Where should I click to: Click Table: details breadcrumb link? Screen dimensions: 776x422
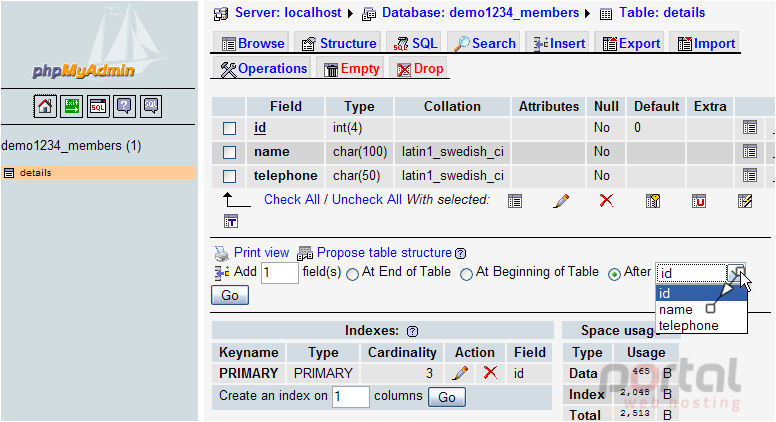tap(662, 13)
